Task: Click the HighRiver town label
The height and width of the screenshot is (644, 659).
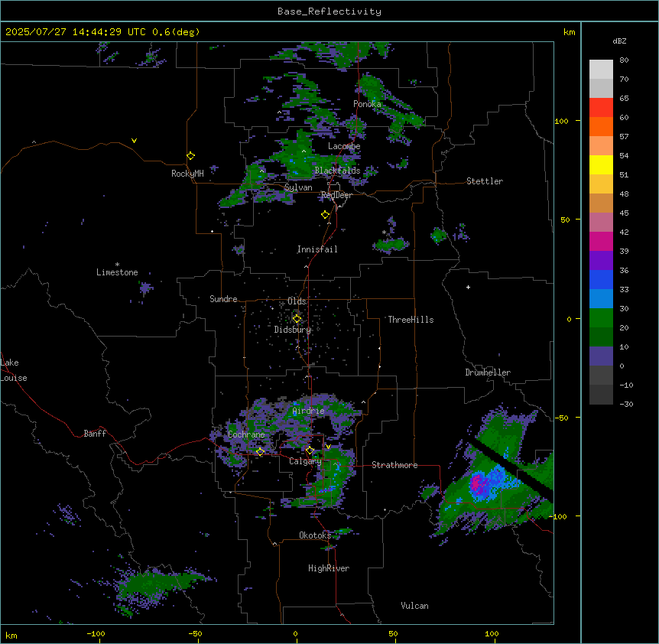Action: [329, 568]
